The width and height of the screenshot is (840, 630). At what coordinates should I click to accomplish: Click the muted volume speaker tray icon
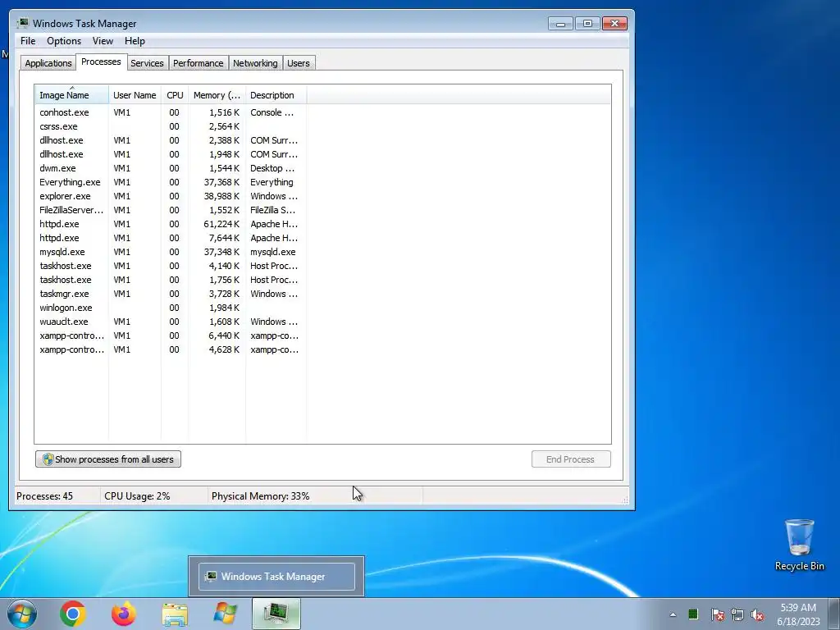click(757, 614)
